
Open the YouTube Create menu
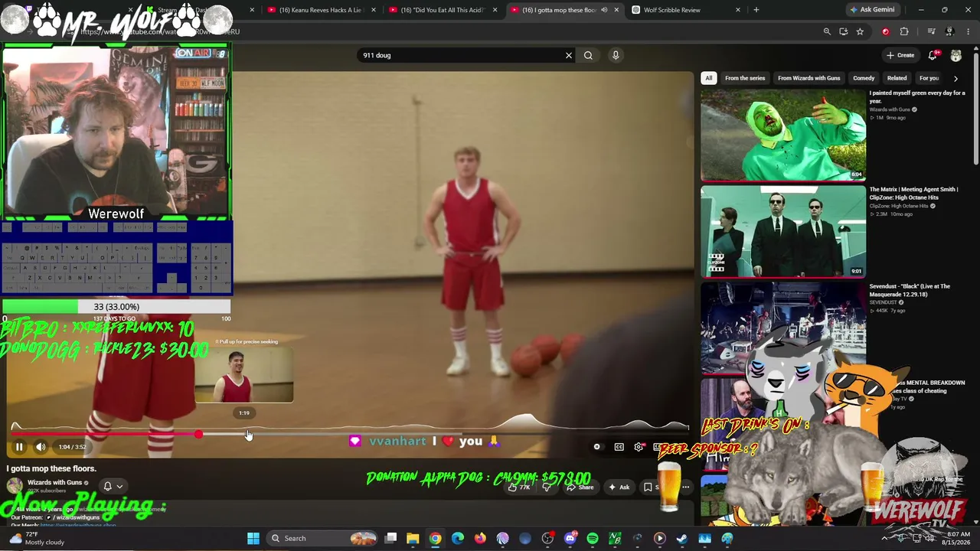click(x=900, y=55)
